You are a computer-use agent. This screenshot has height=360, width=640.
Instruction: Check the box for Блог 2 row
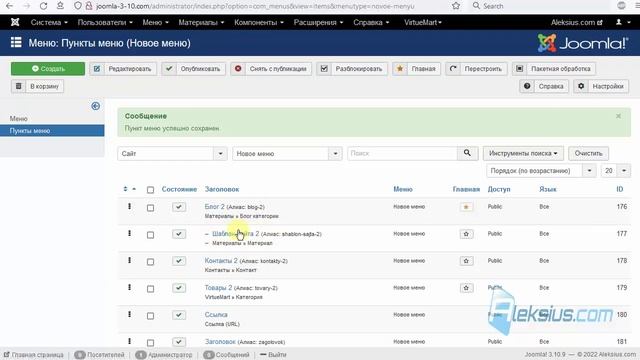tap(150, 208)
